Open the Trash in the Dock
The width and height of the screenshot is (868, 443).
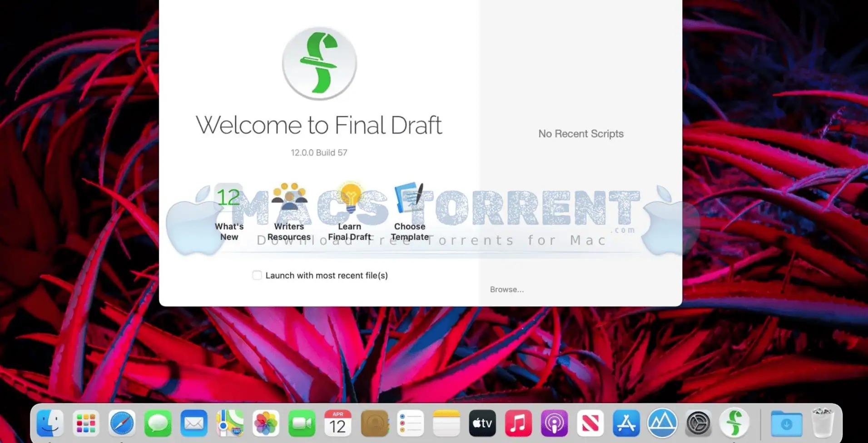(823, 423)
